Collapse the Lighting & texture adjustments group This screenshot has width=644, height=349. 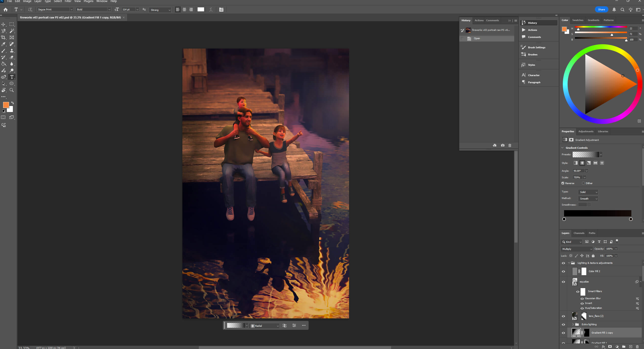pos(569,263)
